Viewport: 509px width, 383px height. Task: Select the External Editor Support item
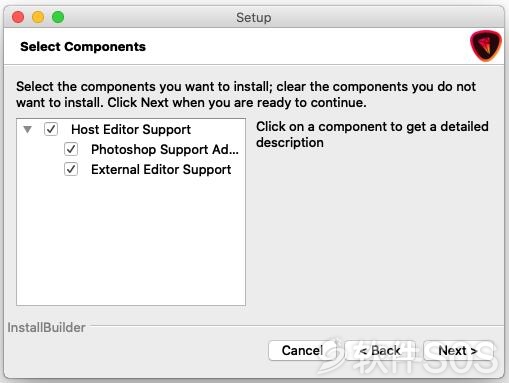161,169
